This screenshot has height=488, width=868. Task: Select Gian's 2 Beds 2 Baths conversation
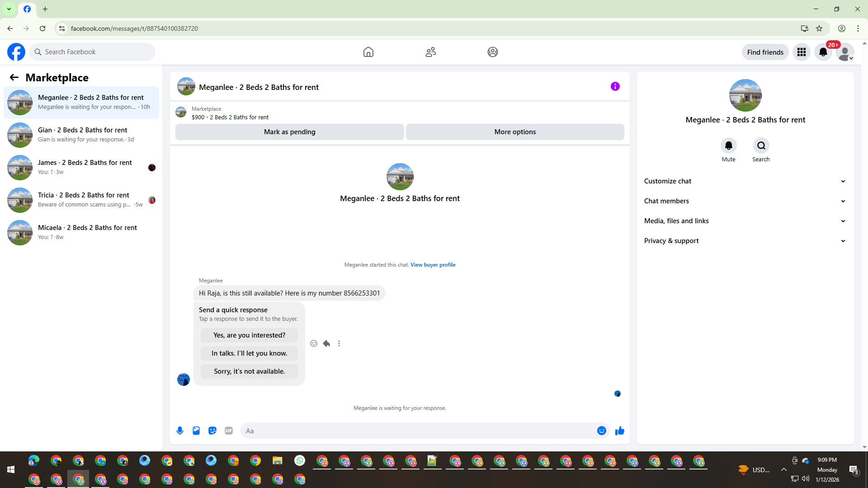[81, 135]
